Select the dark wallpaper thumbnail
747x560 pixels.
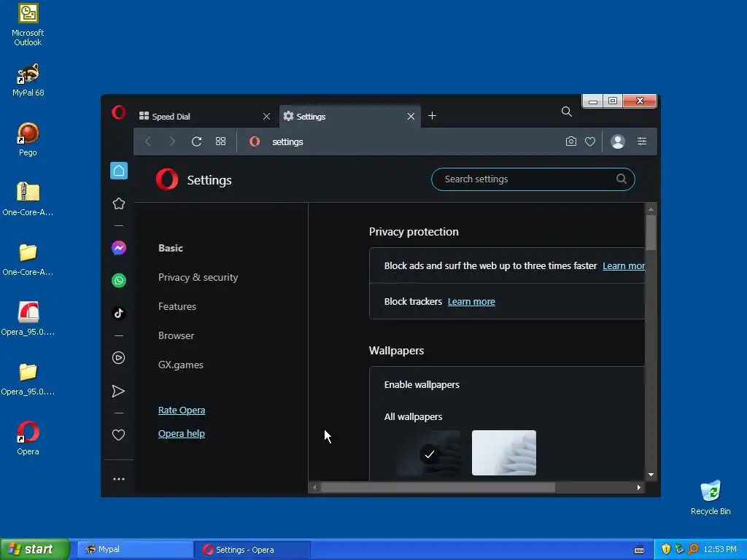pyautogui.click(x=428, y=453)
